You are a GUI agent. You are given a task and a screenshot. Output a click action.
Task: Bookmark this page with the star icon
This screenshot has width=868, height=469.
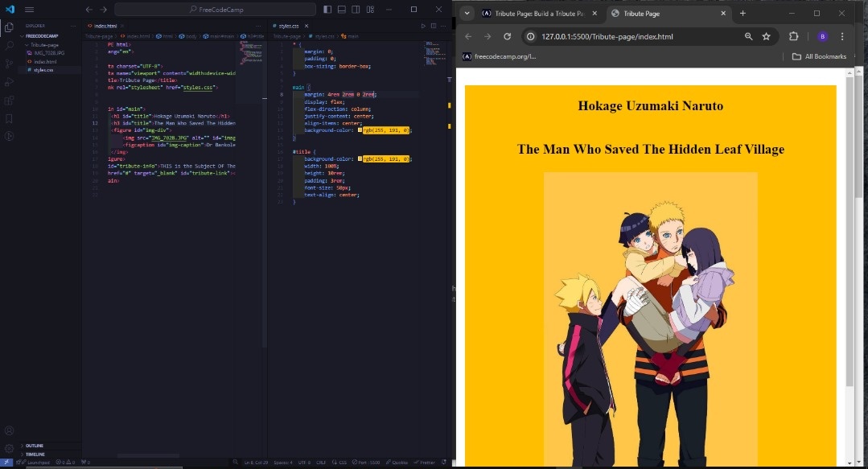click(766, 36)
